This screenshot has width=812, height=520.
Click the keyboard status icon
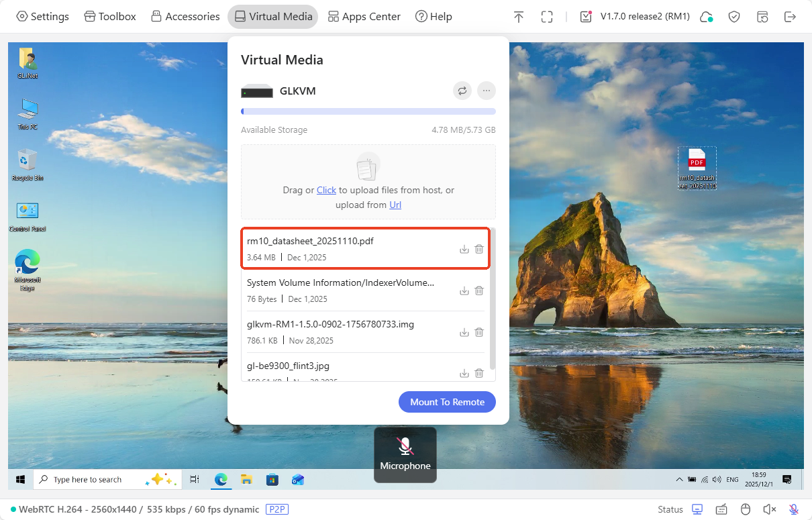[721, 509]
